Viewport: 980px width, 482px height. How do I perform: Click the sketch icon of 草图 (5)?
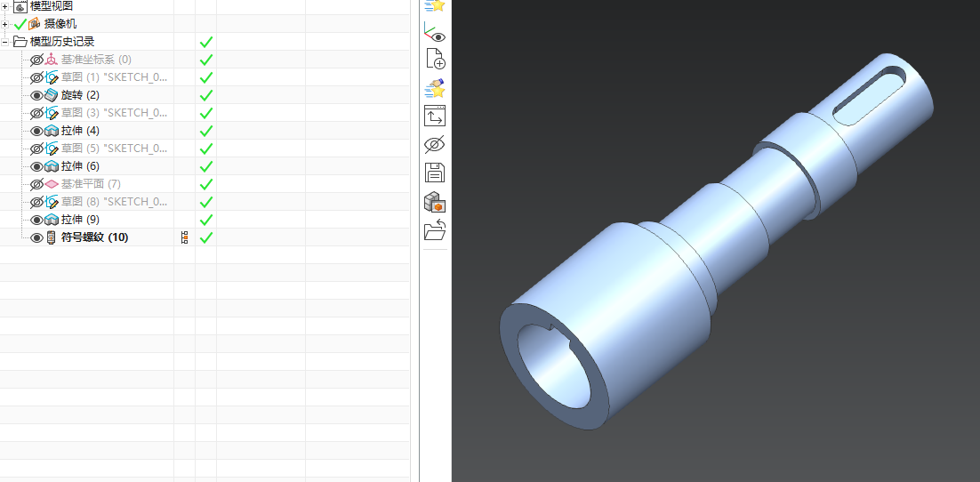point(52,149)
